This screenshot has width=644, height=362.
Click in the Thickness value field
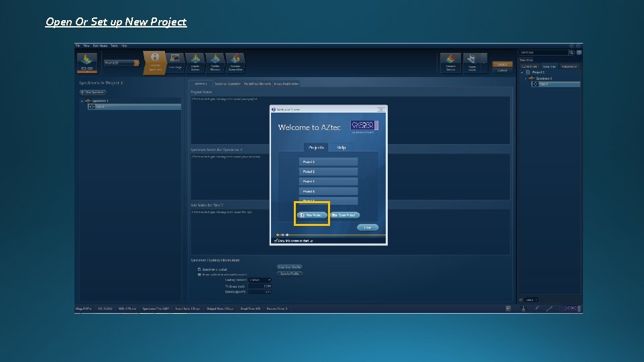click(260, 286)
